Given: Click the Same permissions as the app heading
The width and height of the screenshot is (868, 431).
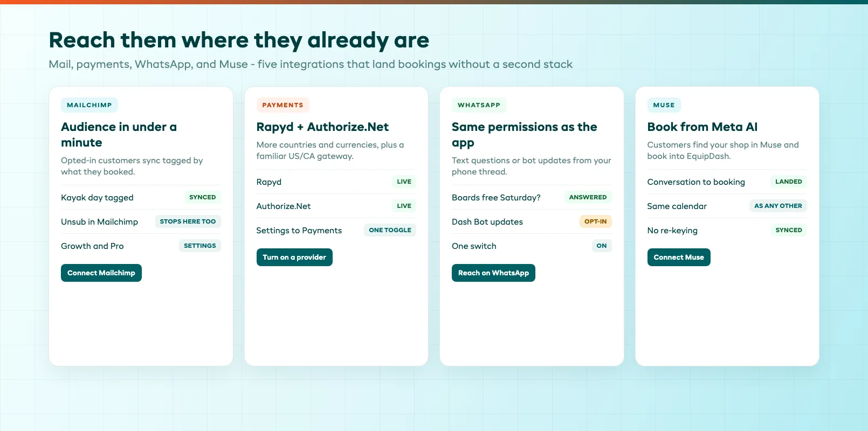Looking at the screenshot, I should tap(525, 135).
